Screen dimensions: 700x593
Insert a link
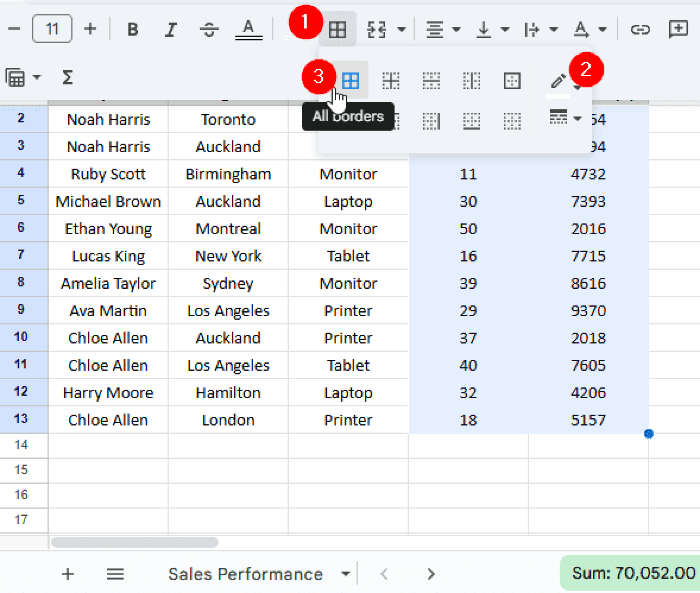tap(640, 30)
